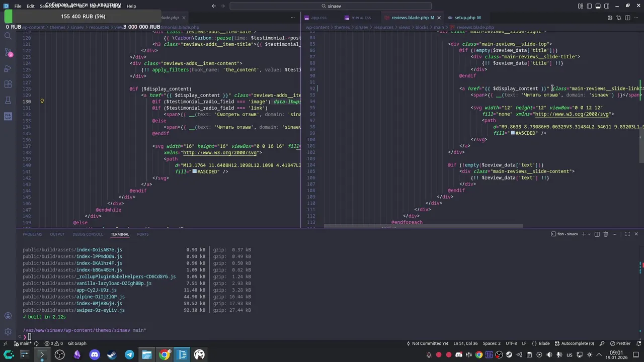The height and width of the screenshot is (362, 644).
Task: Synchronize changes in status bar
Action: click(36, 343)
